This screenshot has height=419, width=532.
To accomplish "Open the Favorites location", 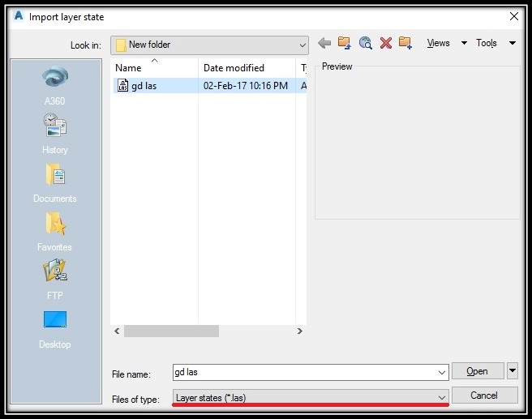I will pos(55,232).
